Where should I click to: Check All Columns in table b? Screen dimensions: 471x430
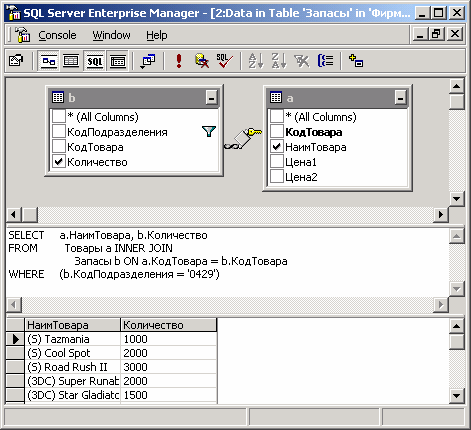[59, 117]
